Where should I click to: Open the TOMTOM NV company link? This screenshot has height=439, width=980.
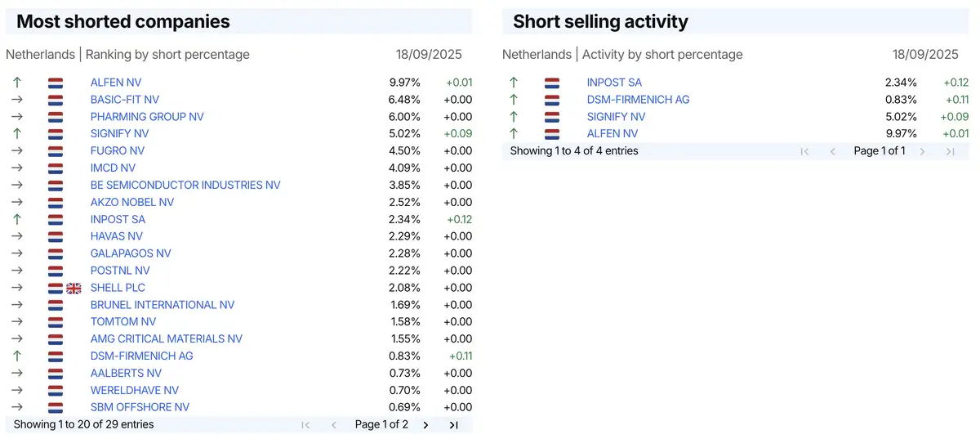click(123, 323)
